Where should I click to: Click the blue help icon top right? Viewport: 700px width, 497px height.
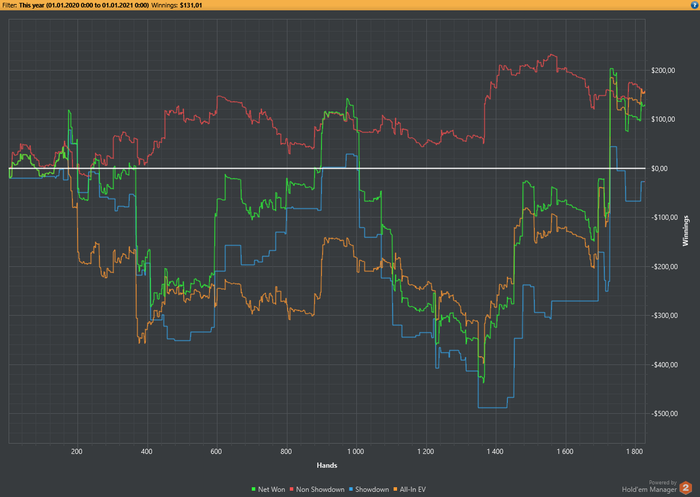[x=696, y=5]
